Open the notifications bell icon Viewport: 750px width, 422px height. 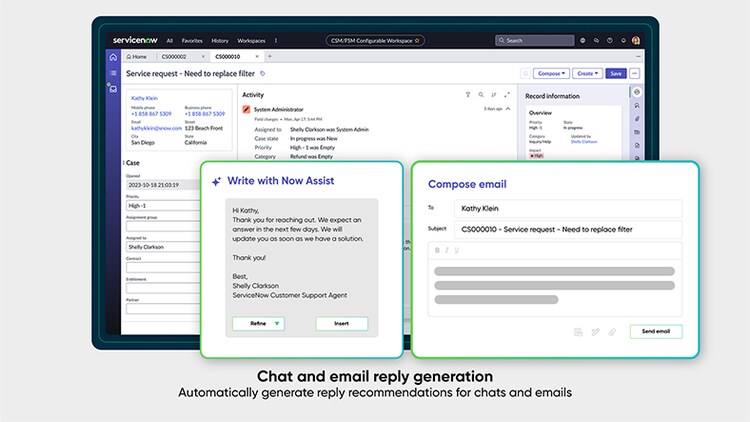(623, 41)
